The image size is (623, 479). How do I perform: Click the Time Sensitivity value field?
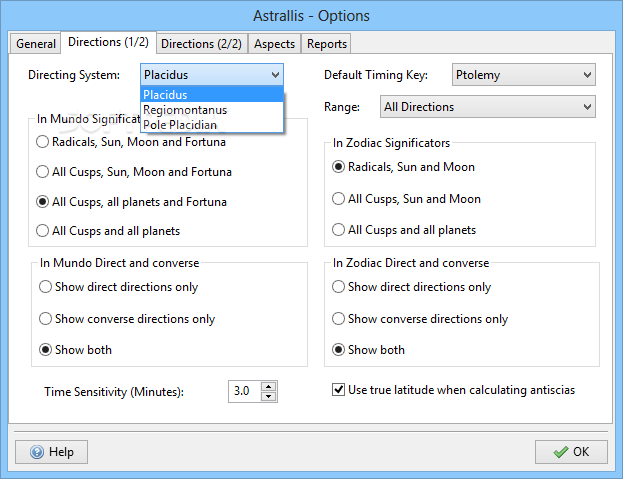point(245,391)
